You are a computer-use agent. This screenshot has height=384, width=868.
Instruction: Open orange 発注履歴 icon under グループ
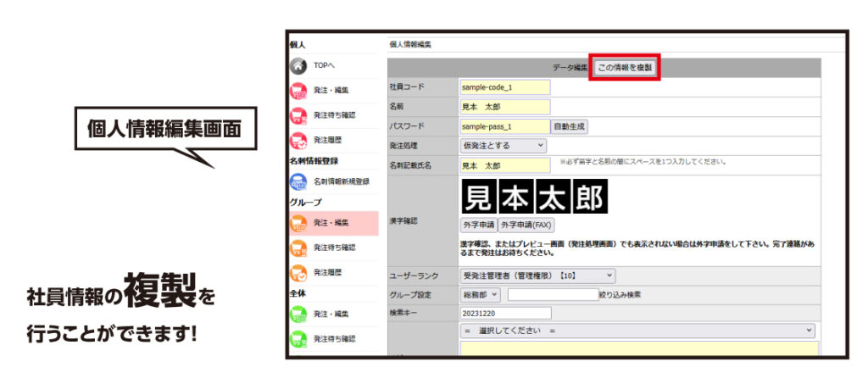[x=298, y=273]
